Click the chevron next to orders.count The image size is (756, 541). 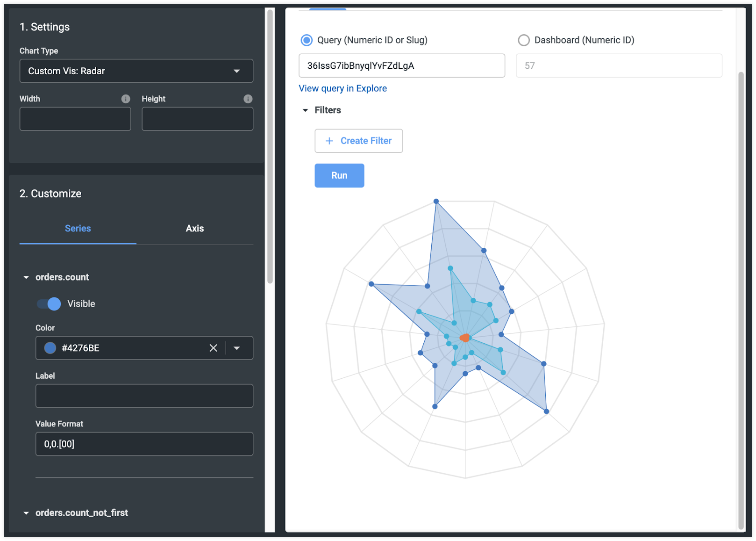tap(26, 277)
